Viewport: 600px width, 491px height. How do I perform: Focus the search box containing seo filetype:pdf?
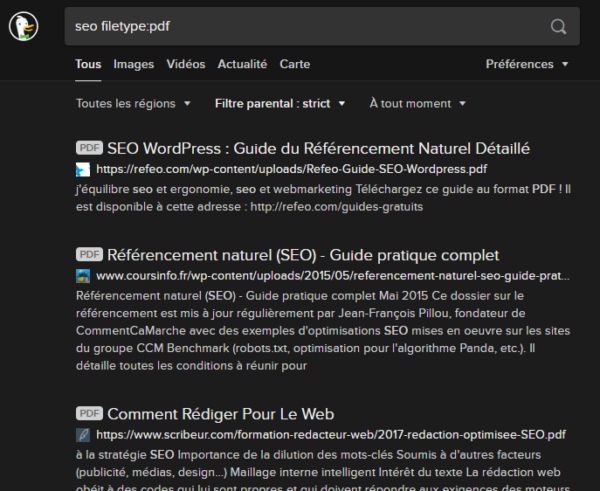(322, 26)
